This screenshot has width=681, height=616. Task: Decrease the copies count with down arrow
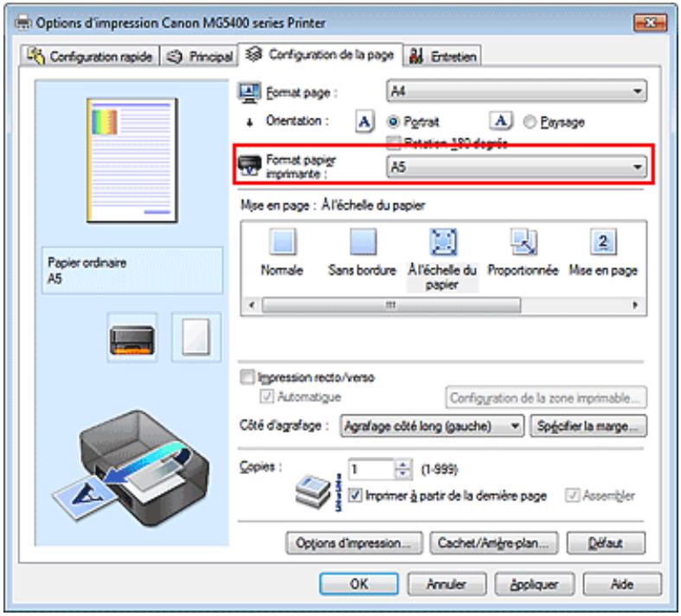tap(403, 474)
